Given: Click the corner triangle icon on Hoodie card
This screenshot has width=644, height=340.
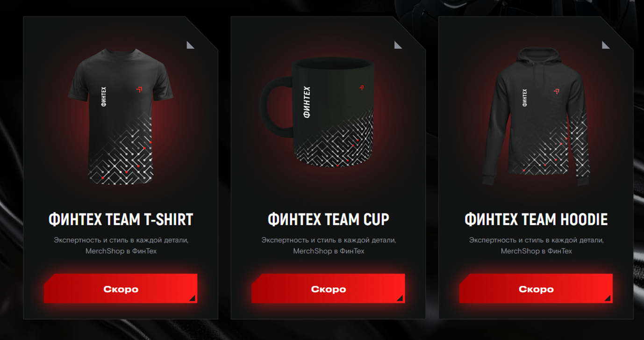Looking at the screenshot, I should click(606, 45).
